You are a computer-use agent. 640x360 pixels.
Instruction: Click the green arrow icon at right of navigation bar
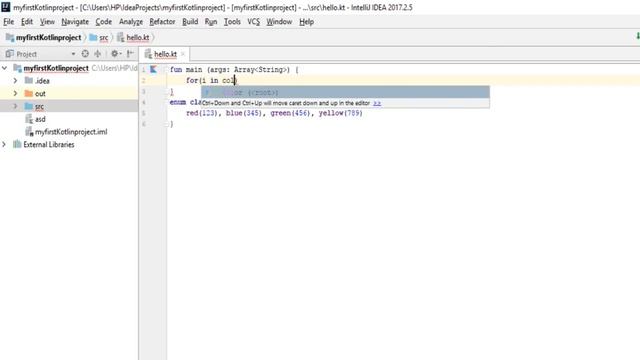[x=638, y=37]
